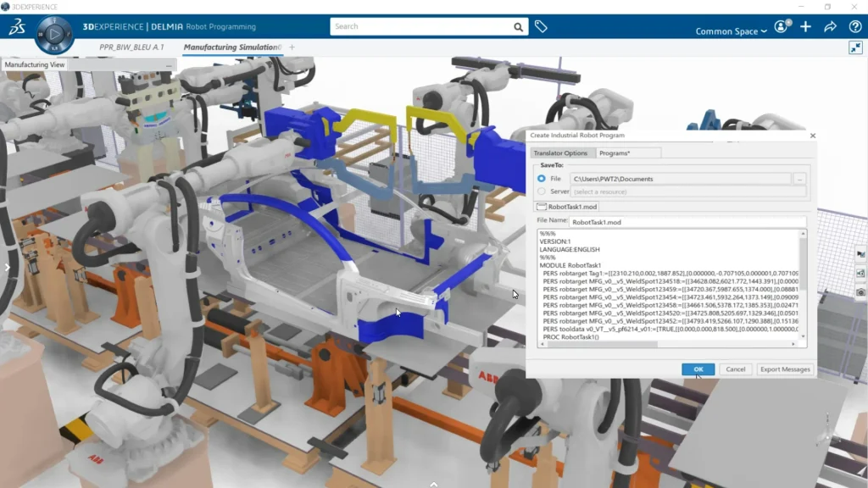Image resolution: width=868 pixels, height=488 pixels.
Task: Expand the left side panel arrow
Action: (x=7, y=268)
